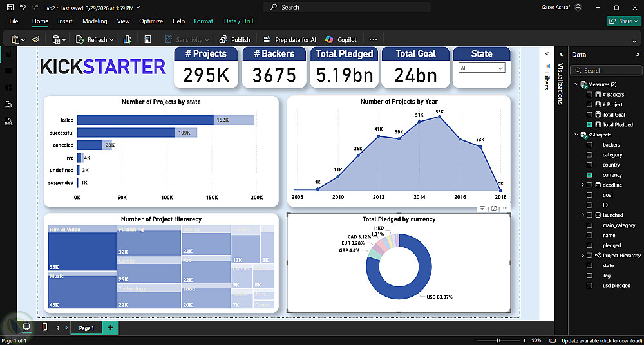Viewport: 644px width, 345px height.
Task: Click the calculator New measure icon
Action: tap(148, 39)
